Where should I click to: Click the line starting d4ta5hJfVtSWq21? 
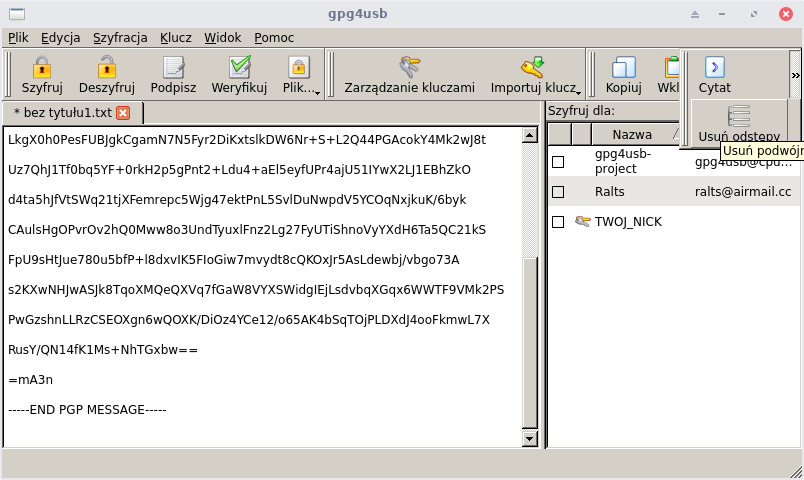point(237,200)
